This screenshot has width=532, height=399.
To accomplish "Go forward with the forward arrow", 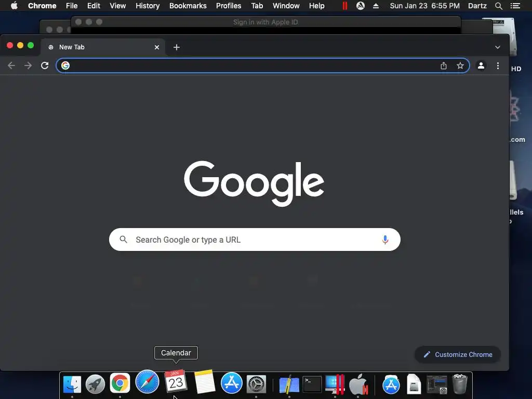I will pos(28,65).
